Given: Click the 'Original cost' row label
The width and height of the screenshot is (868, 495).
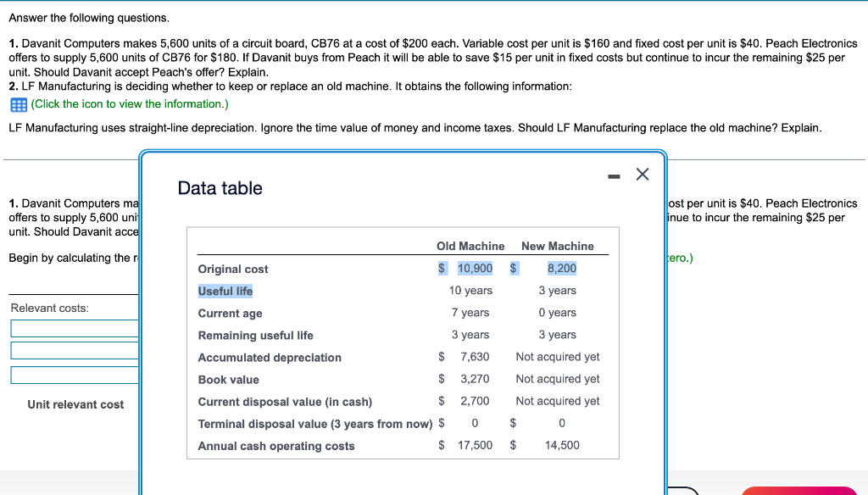Looking at the screenshot, I should (x=233, y=269).
